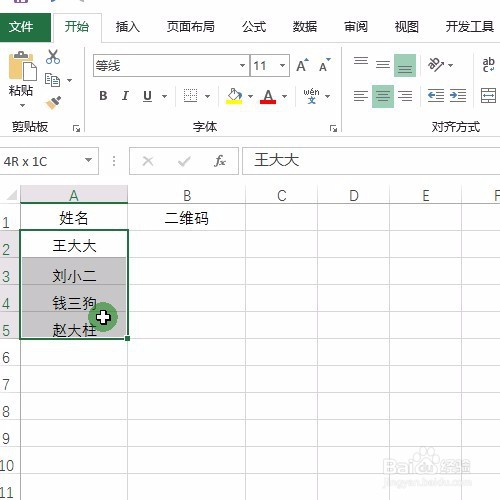Select cell containing 王大大
The height and width of the screenshot is (500, 500).
(74, 244)
